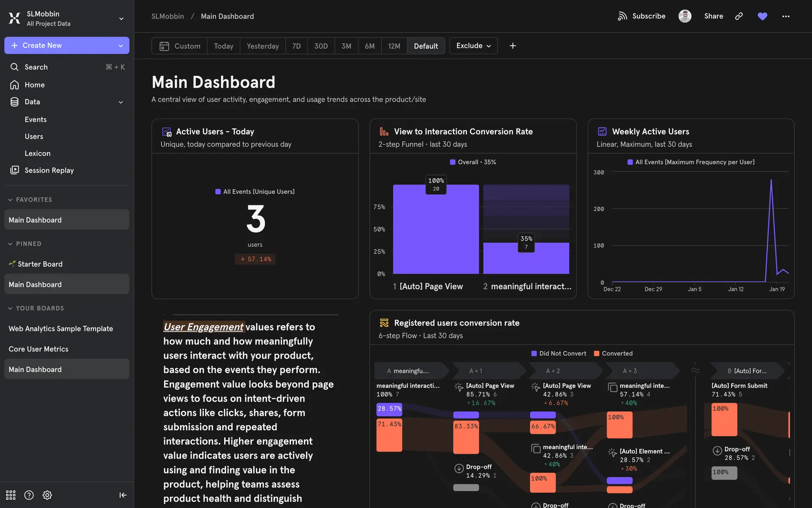This screenshot has width=812, height=508.
Task: Open the apps grid icon
Action: tap(11, 495)
